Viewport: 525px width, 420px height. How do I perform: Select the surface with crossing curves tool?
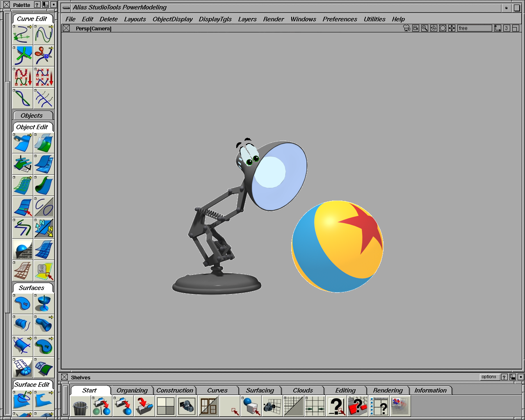coord(23,346)
